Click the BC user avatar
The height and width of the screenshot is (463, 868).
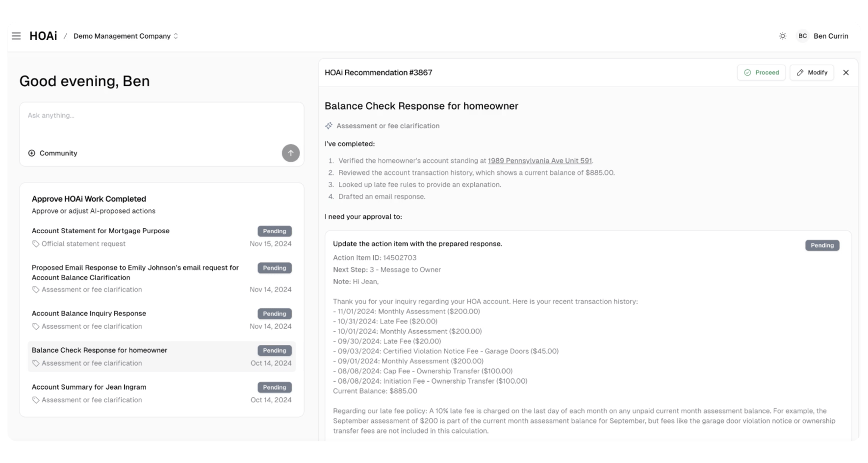point(802,36)
